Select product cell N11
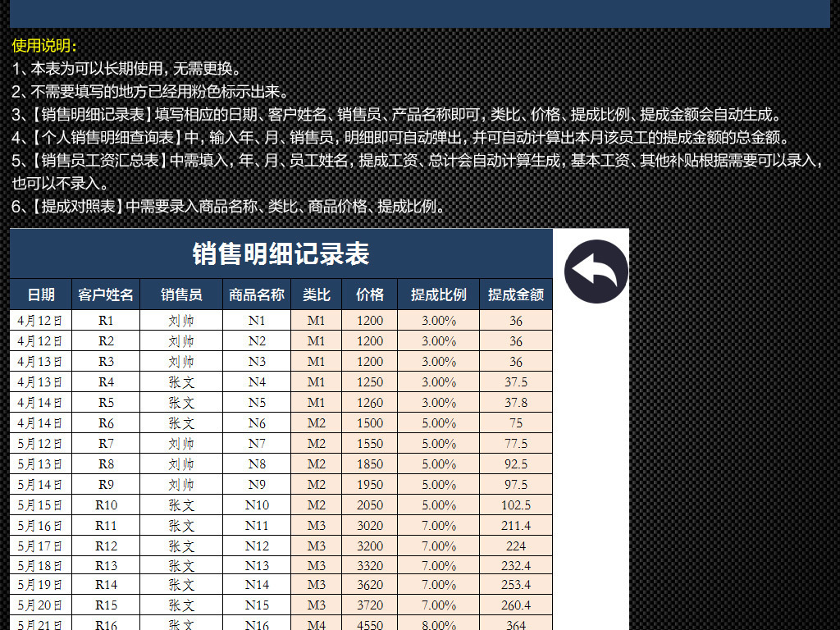Viewport: 840px width, 630px height. click(257, 526)
